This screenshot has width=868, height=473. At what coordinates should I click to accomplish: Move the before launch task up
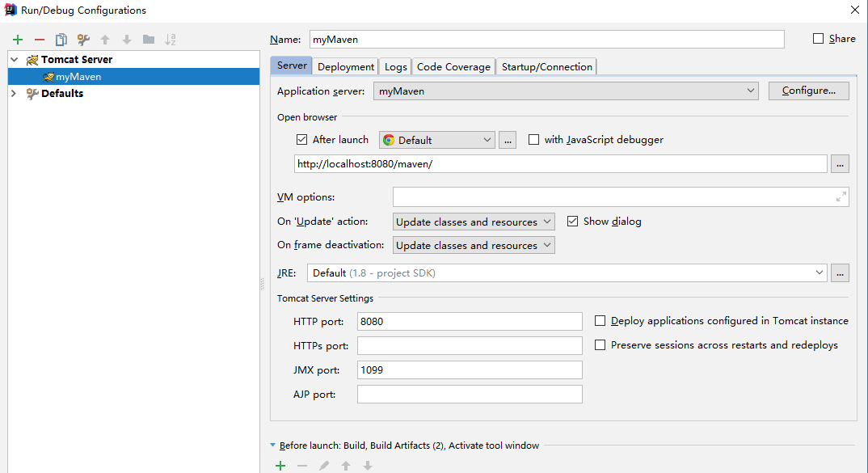click(x=346, y=466)
